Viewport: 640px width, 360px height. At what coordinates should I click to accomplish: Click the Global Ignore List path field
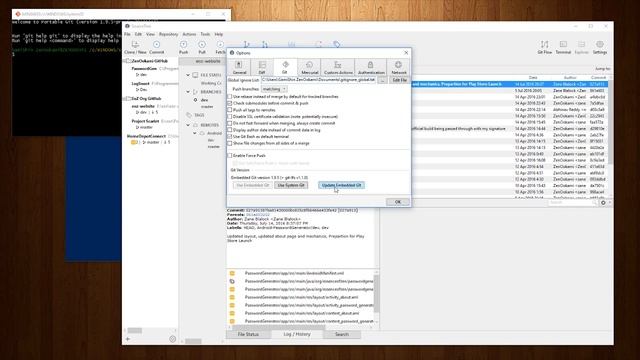pos(318,80)
